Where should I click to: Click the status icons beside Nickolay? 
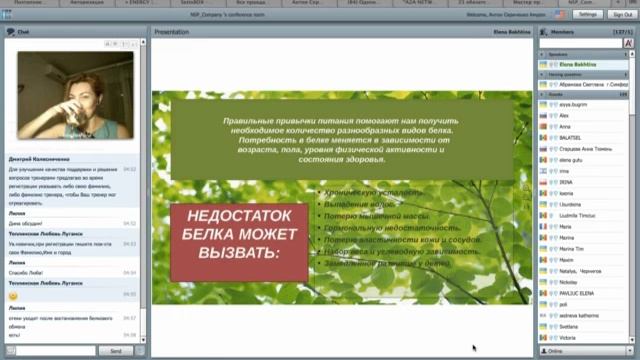[x=553, y=282]
